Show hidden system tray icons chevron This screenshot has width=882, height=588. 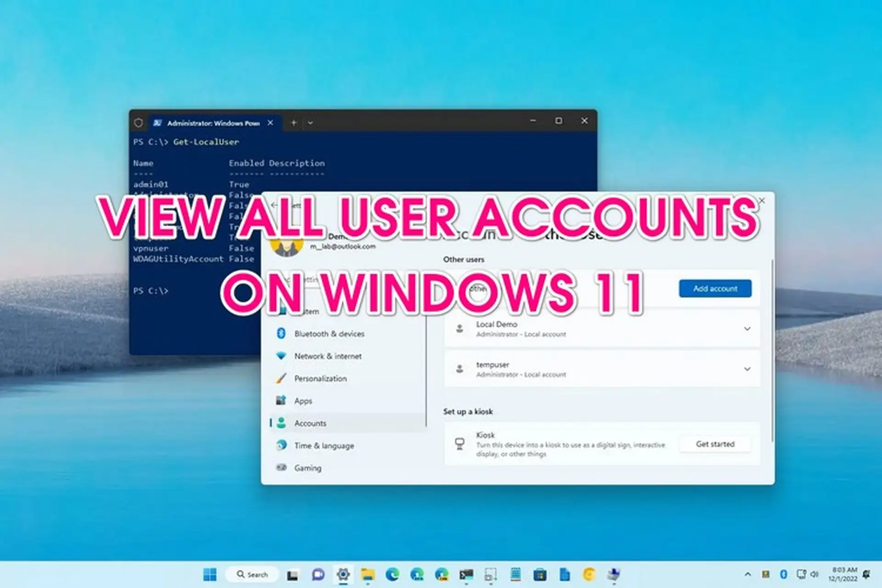747,574
